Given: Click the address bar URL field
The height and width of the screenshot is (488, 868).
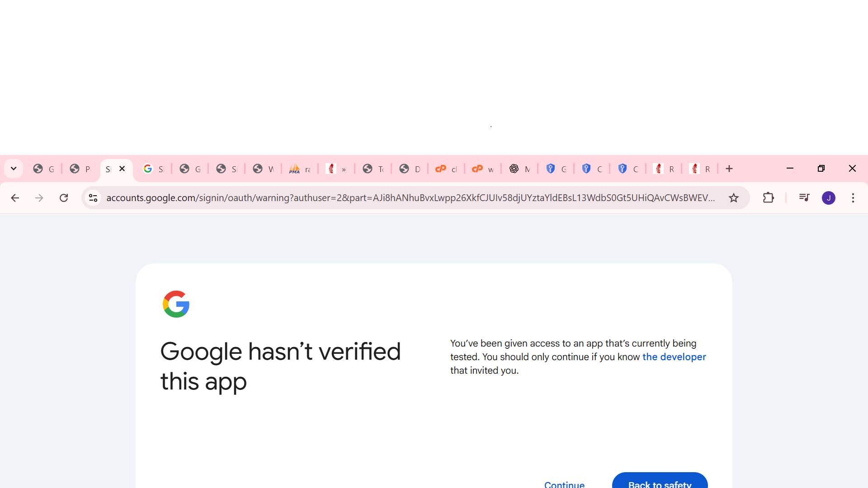Looking at the screenshot, I should 410,198.
